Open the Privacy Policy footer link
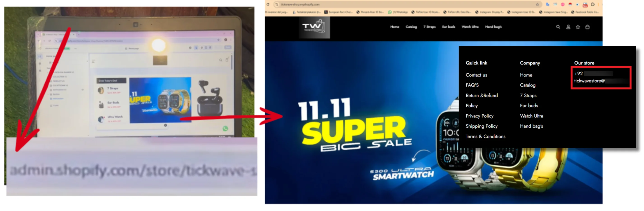 pyautogui.click(x=479, y=116)
